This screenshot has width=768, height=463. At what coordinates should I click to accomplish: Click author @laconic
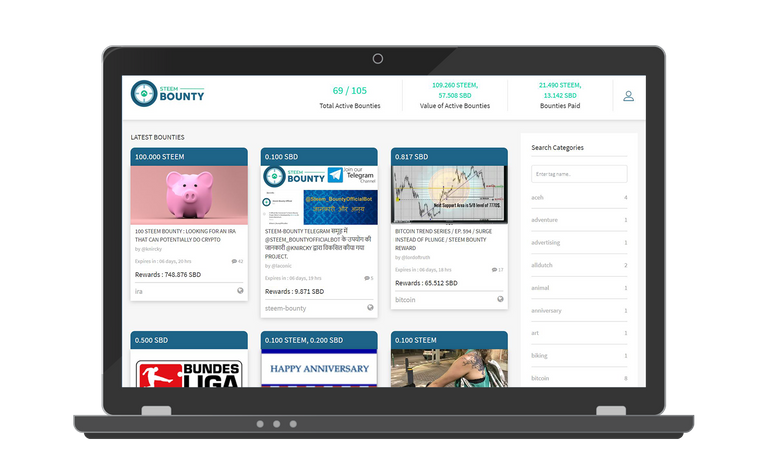(x=282, y=266)
